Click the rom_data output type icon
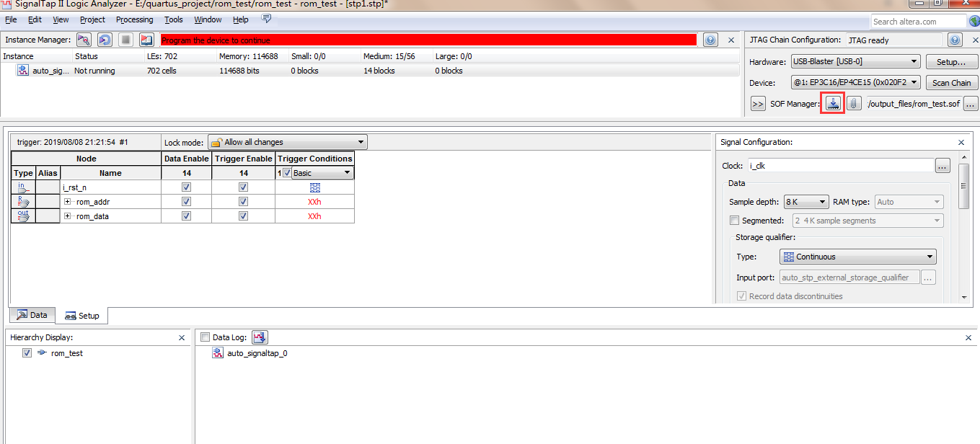 [x=23, y=216]
